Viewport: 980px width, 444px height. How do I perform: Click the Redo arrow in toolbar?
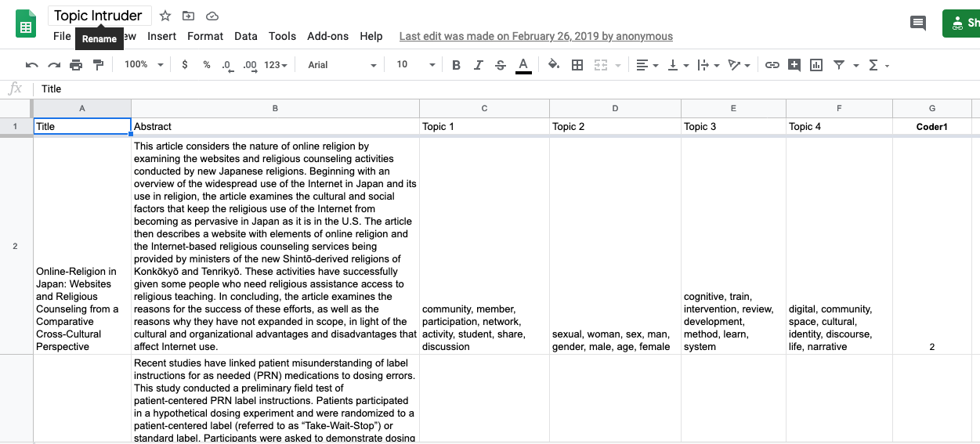(x=54, y=65)
